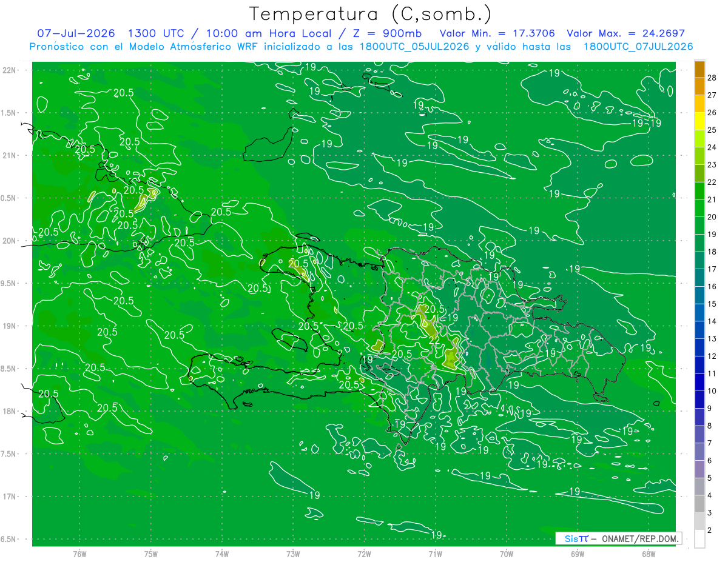
Task: Click the '72W' longitude axis label
Action: [x=364, y=554]
